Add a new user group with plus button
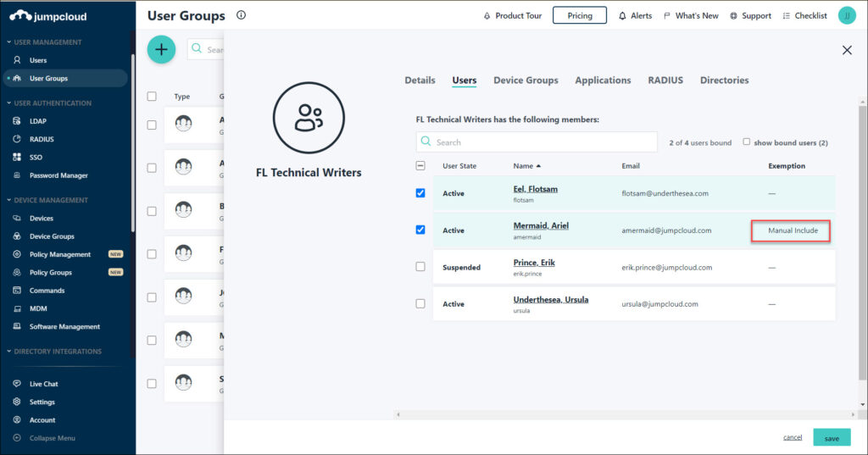The width and height of the screenshot is (868, 455). coord(161,49)
